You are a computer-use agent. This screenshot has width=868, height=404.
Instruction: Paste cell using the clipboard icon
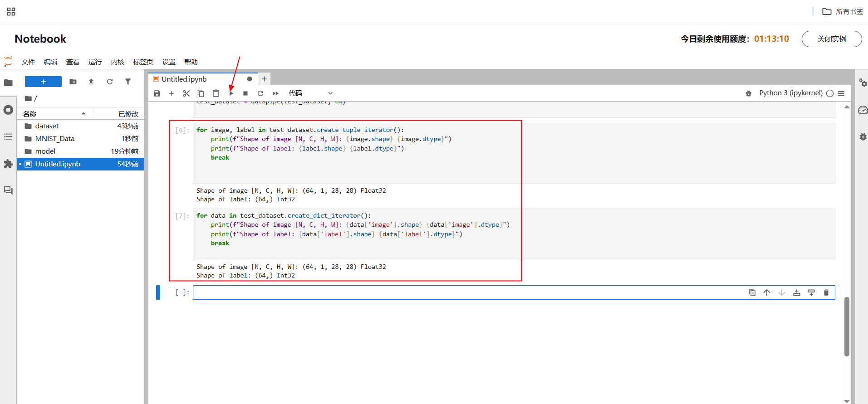pos(216,93)
